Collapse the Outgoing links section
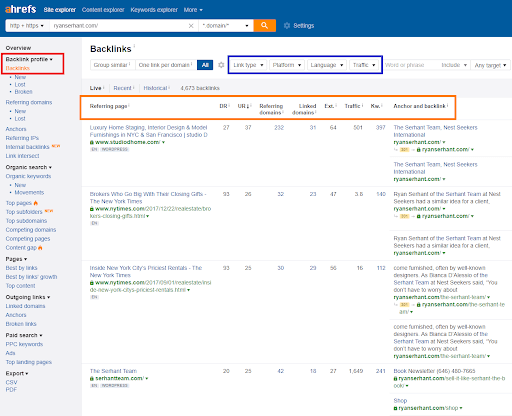Viewport: 512px width, 416px height. pos(28,297)
